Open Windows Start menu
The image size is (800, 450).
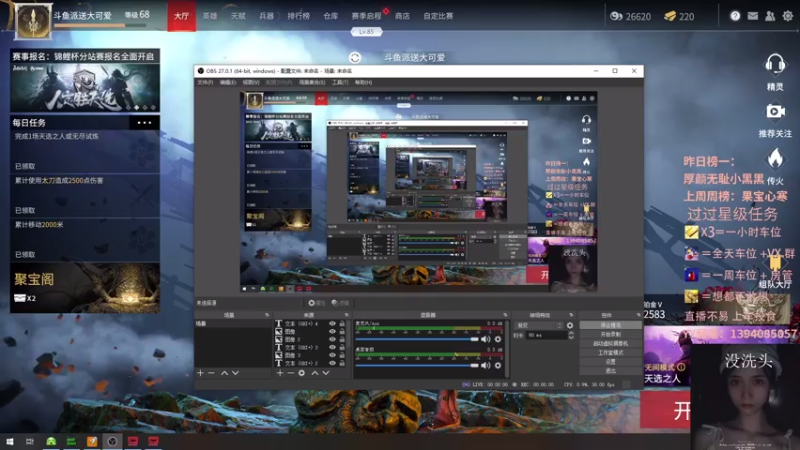(9, 441)
